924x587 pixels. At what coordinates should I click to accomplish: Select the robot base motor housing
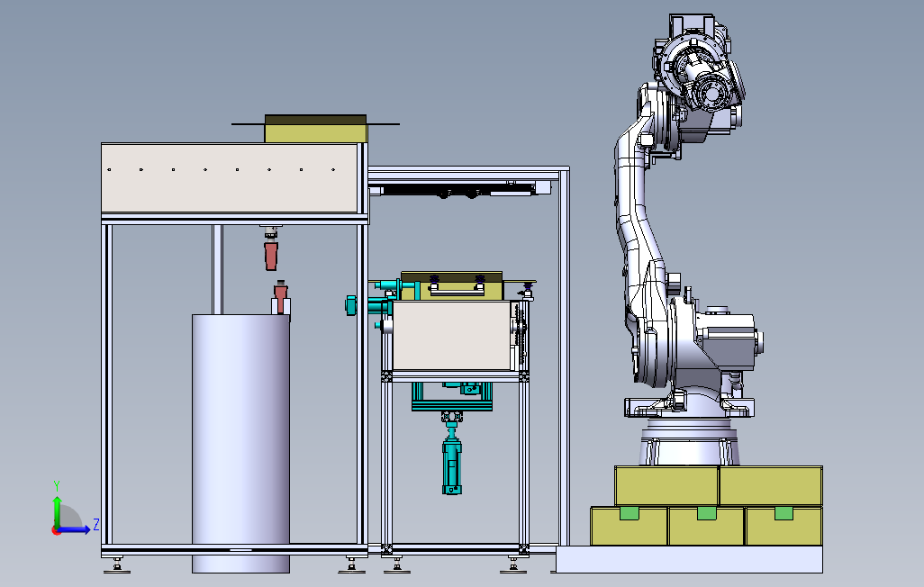pyautogui.click(x=729, y=342)
